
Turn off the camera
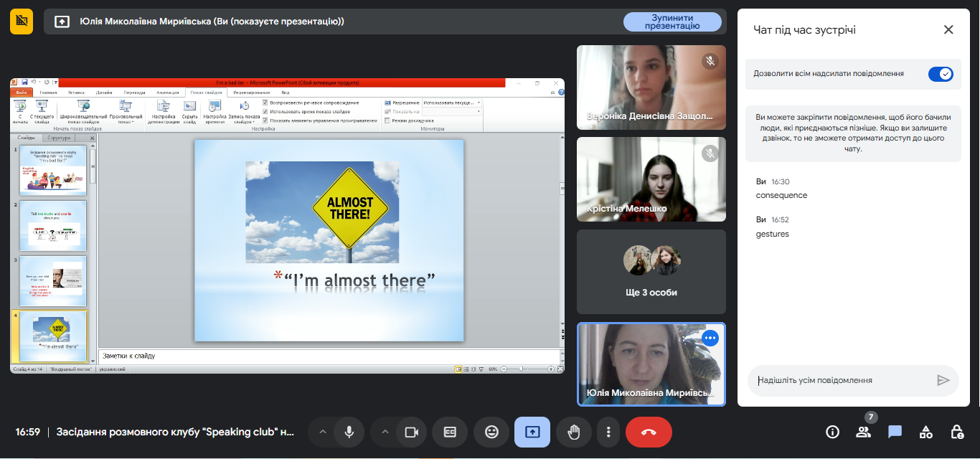[412, 432]
